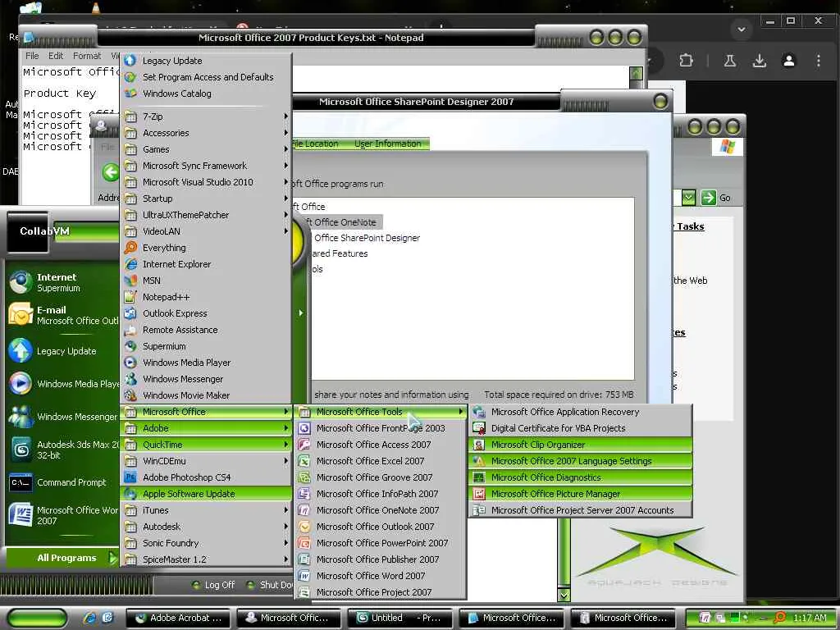
Task: Launch Microsoft Office Publisher 2007
Action: [x=381, y=559]
